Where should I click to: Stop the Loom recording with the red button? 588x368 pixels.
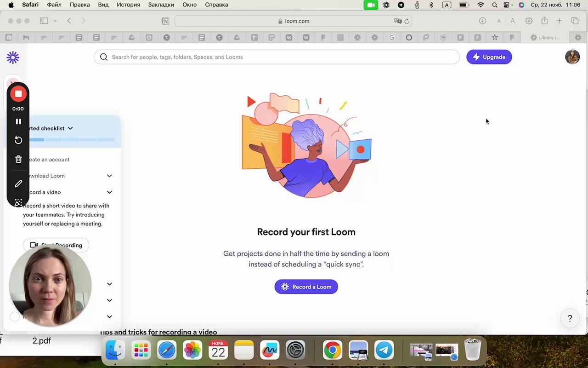[18, 94]
